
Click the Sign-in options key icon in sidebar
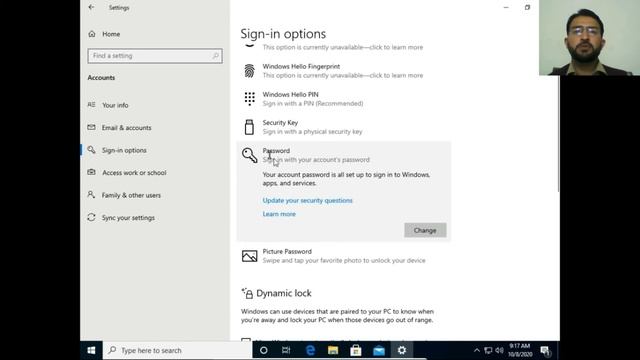click(91, 150)
